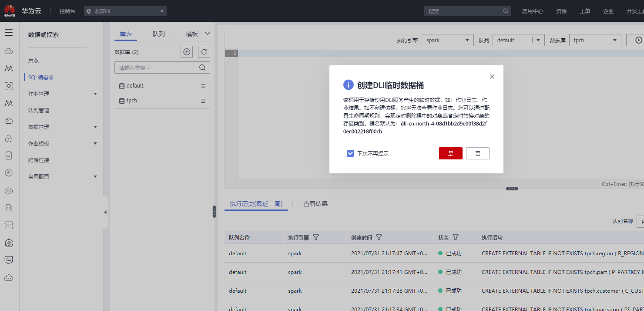Select the default database row

coord(162,86)
